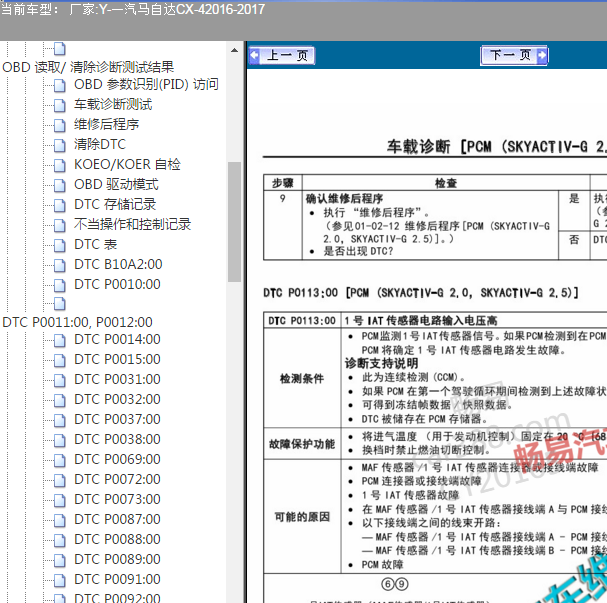Open document icon for DTC P0015:00
Viewport: 607px width, 603px height.
pos(60,360)
